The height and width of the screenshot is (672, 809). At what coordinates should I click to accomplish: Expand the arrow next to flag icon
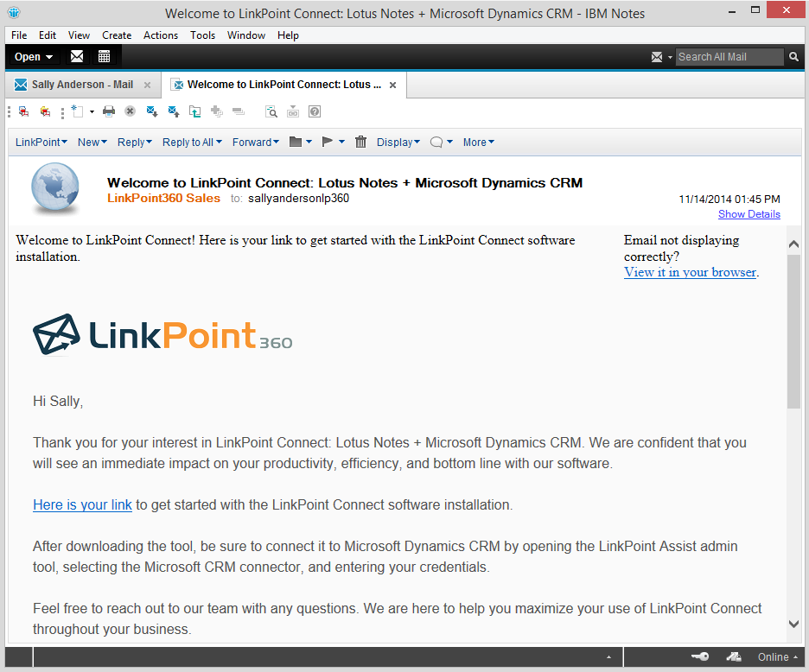pos(341,142)
